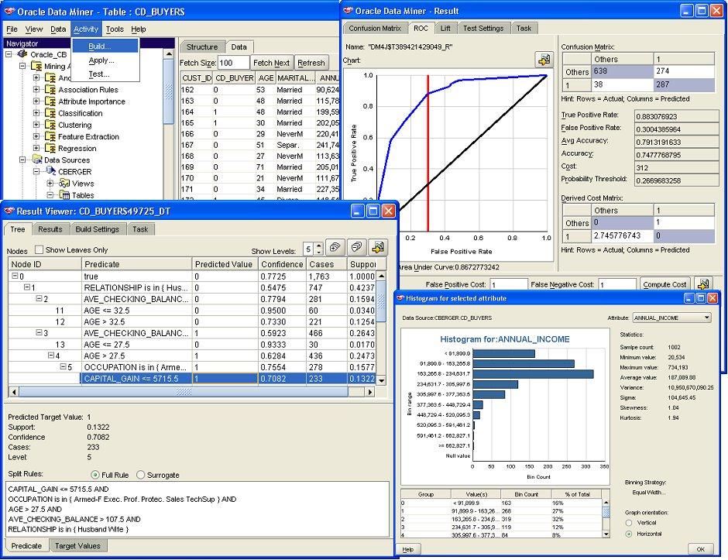Collapse node 3 in the decision tree
Screen dimensions: 728x560
(38, 333)
